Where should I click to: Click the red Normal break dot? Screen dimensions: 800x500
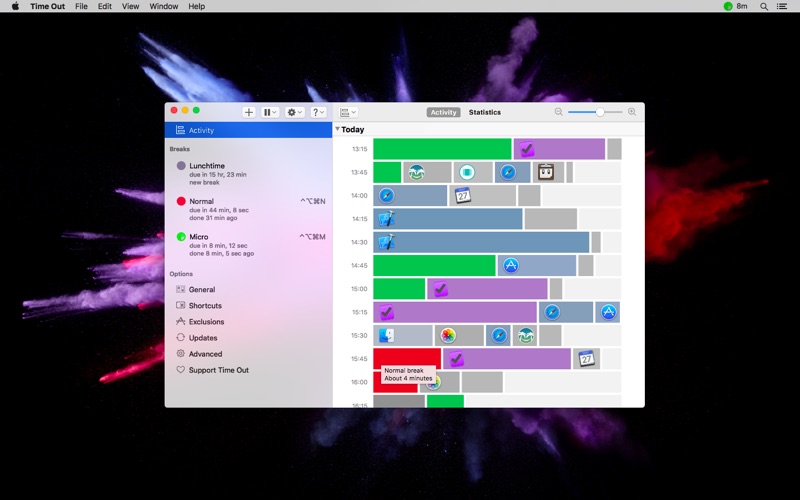(x=181, y=201)
